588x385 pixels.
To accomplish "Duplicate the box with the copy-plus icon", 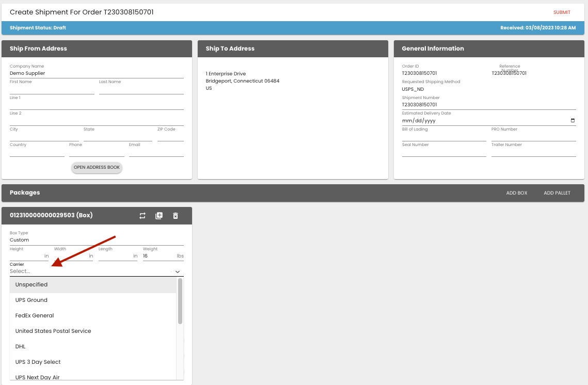I will click(159, 216).
